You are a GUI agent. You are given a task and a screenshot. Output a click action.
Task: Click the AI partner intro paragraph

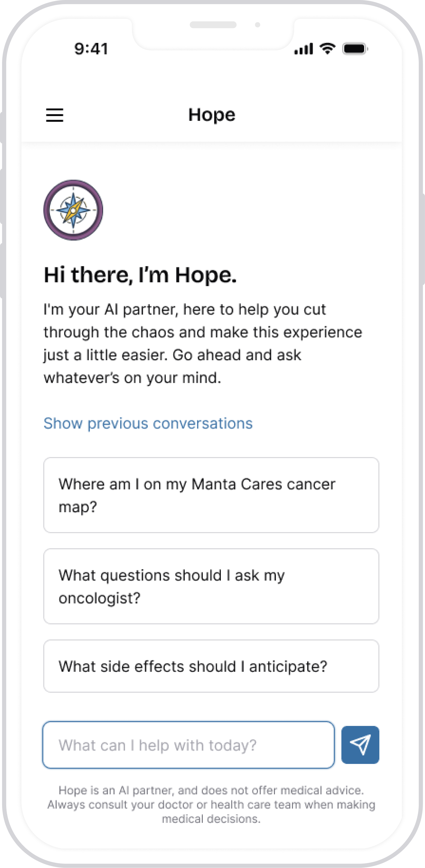203,343
